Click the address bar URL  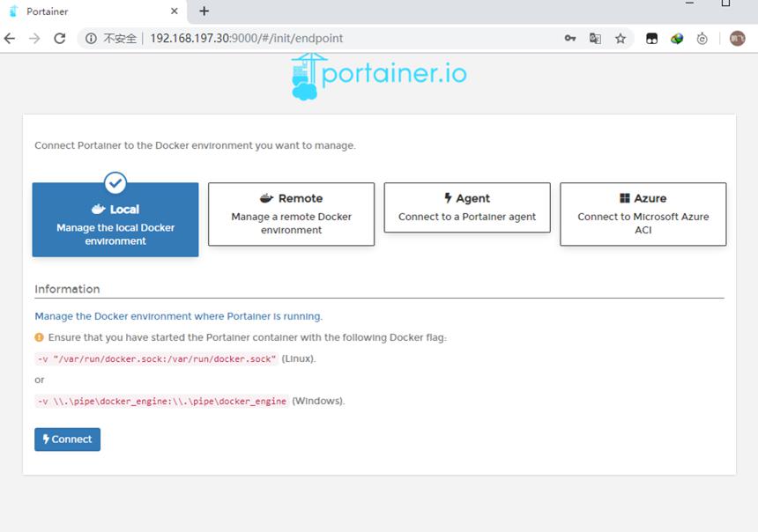point(246,38)
